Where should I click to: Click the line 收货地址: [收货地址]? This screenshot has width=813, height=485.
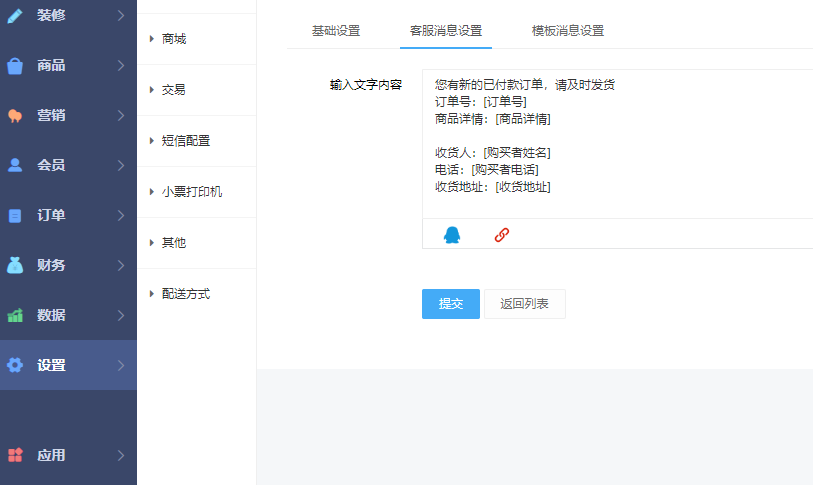[493, 187]
